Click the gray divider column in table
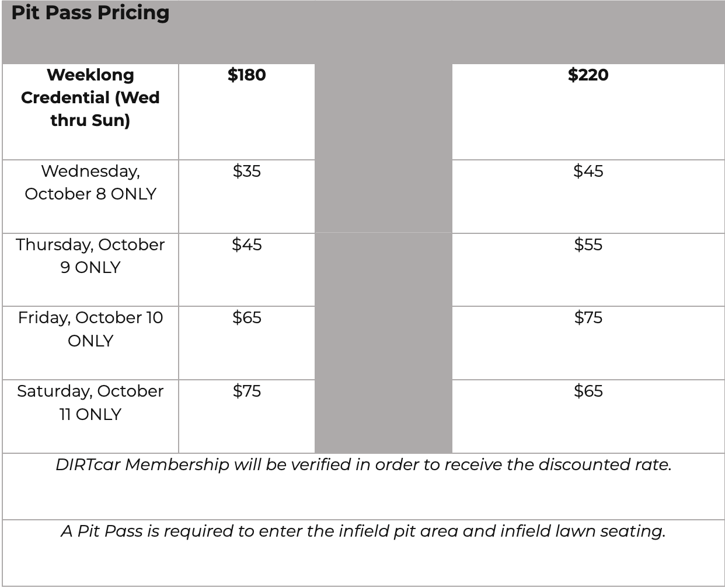Screen dimensions: 725x588 pos(384,258)
